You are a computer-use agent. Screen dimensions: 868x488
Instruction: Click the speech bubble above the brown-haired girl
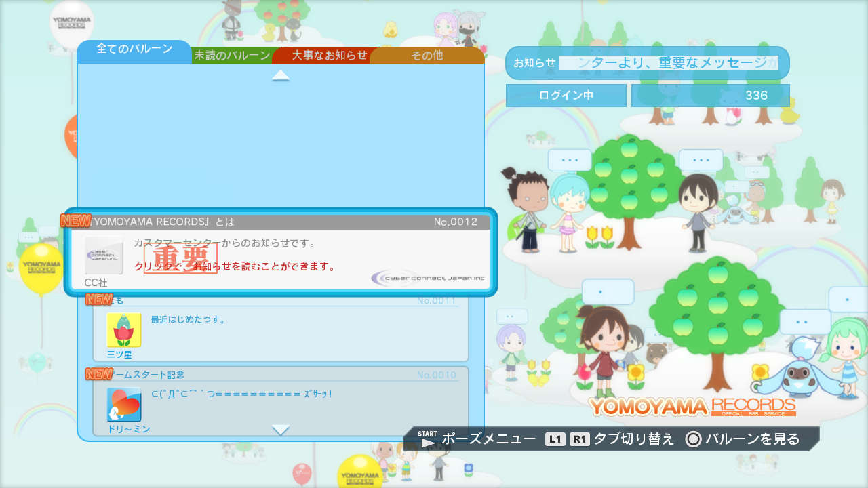608,292
